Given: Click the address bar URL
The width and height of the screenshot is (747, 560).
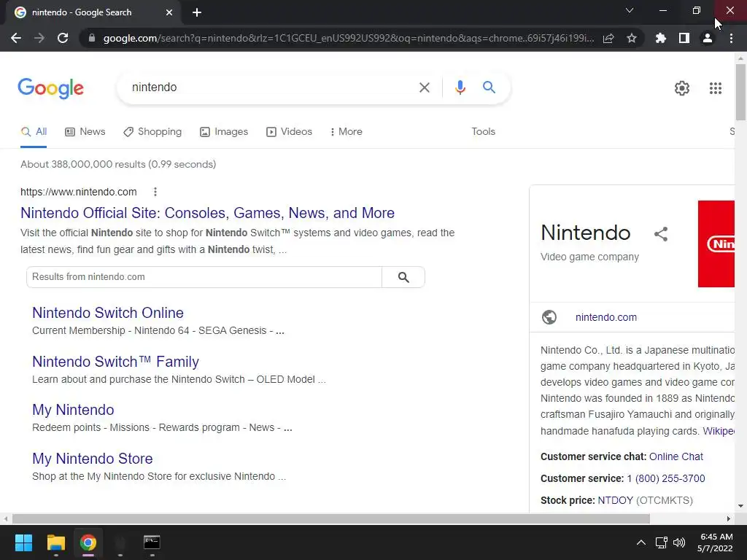Looking at the screenshot, I should (348, 38).
